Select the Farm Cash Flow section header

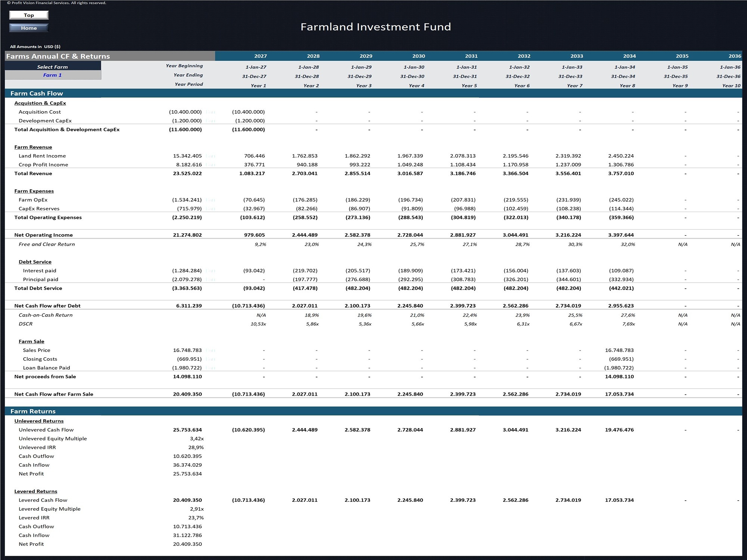tap(37, 93)
